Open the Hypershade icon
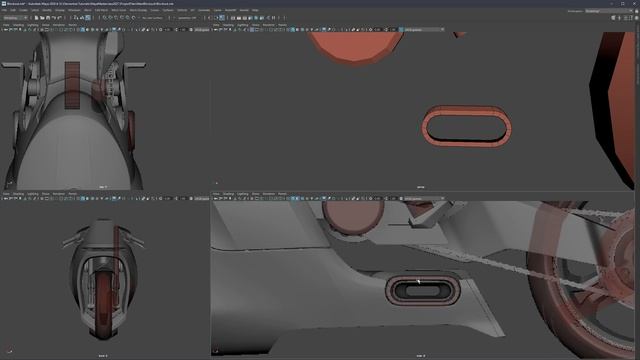This screenshot has height=360, width=640. point(256,18)
